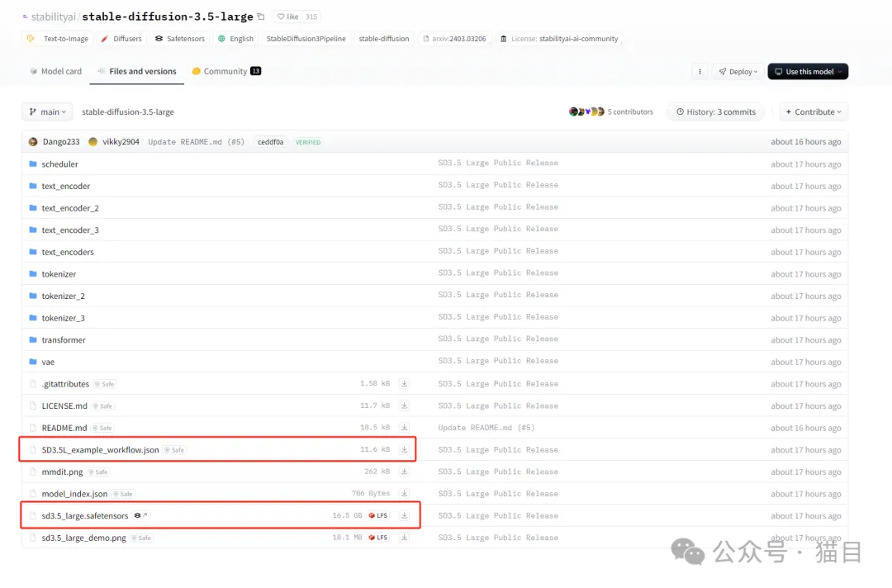Open the Safetensors tag
Viewport: 892px width, 588px height.
coord(180,39)
